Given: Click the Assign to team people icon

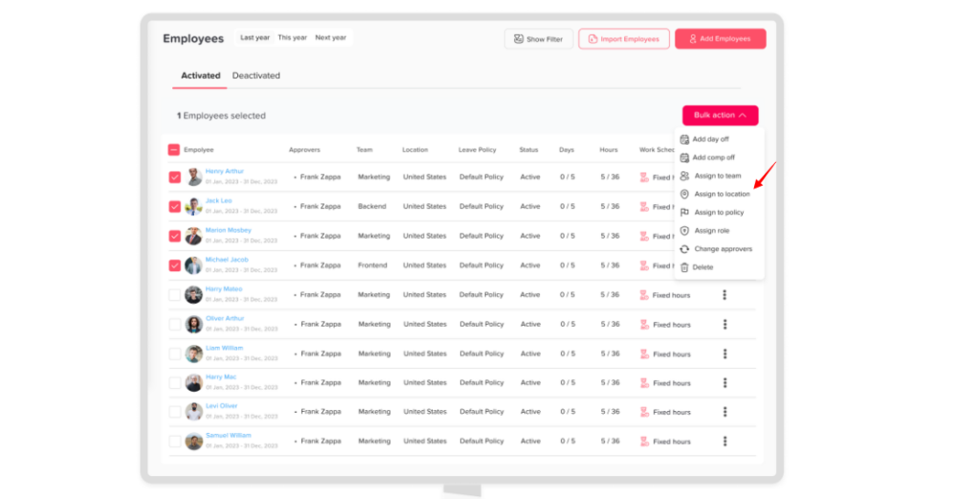Looking at the screenshot, I should pos(684,175).
